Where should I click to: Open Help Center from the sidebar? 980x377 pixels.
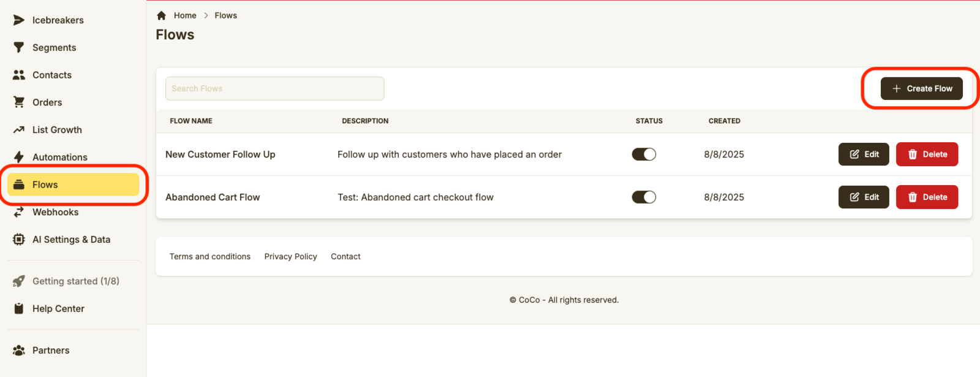tap(58, 309)
